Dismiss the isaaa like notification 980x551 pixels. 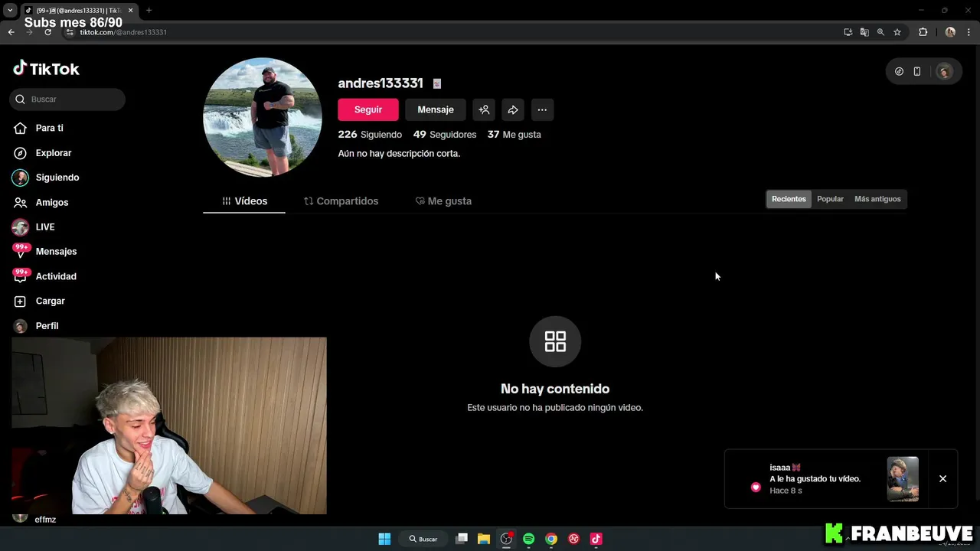[942, 478]
